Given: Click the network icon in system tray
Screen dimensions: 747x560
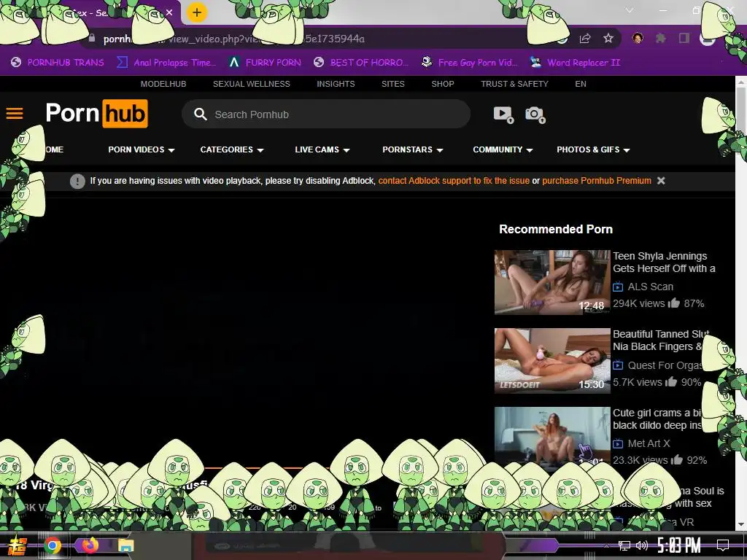Looking at the screenshot, I should [x=624, y=545].
